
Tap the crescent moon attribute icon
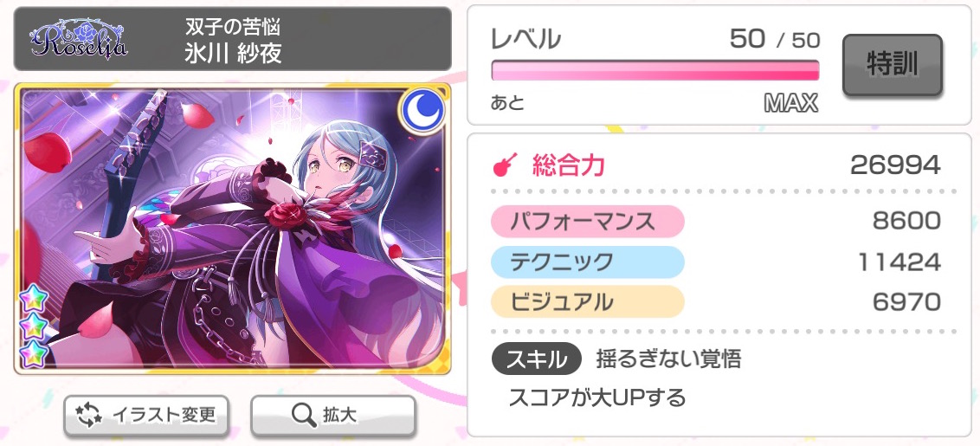pyautogui.click(x=422, y=112)
